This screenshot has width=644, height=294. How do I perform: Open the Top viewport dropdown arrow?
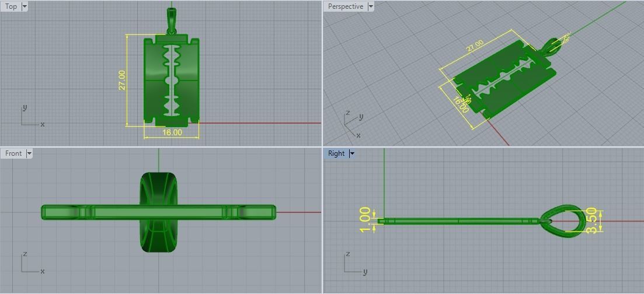coord(25,6)
